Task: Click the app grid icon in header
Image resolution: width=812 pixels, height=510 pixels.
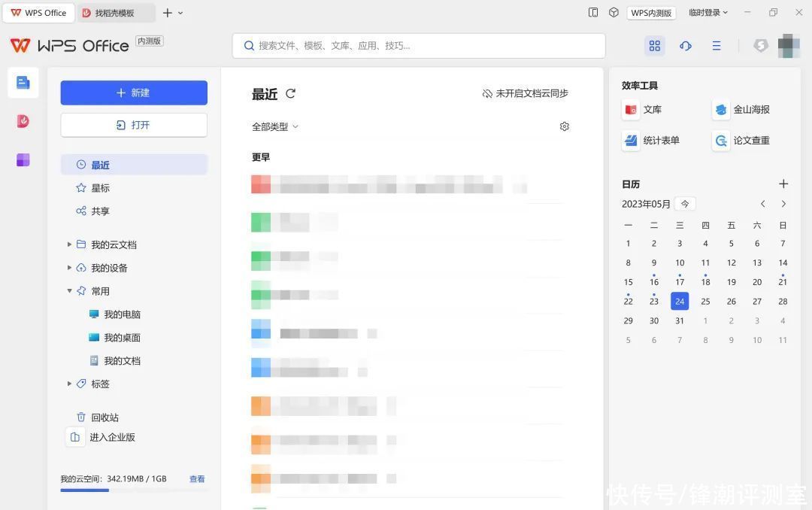Action: (655, 46)
